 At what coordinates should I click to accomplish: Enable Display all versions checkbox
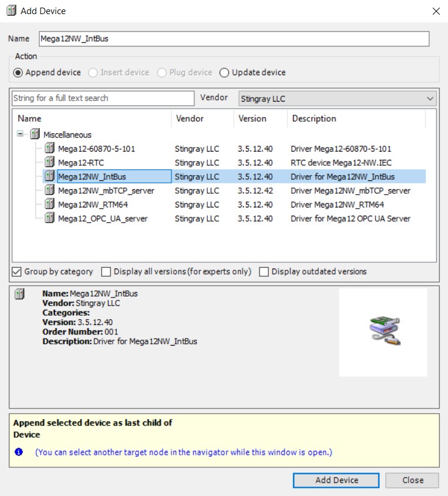(106, 272)
